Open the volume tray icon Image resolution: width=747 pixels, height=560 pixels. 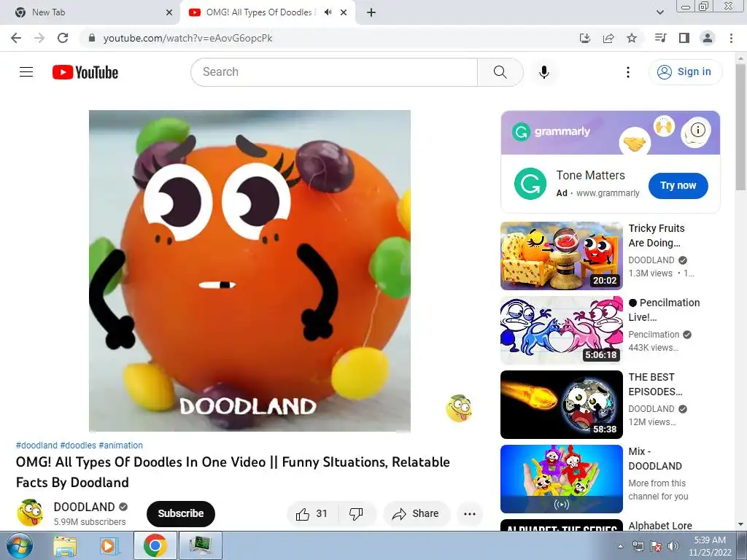[673, 546]
